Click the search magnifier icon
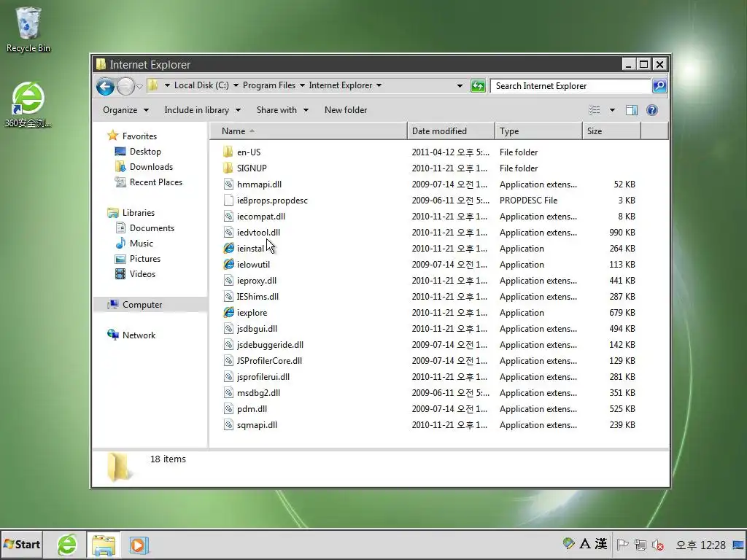The width and height of the screenshot is (747, 560). 659,86
